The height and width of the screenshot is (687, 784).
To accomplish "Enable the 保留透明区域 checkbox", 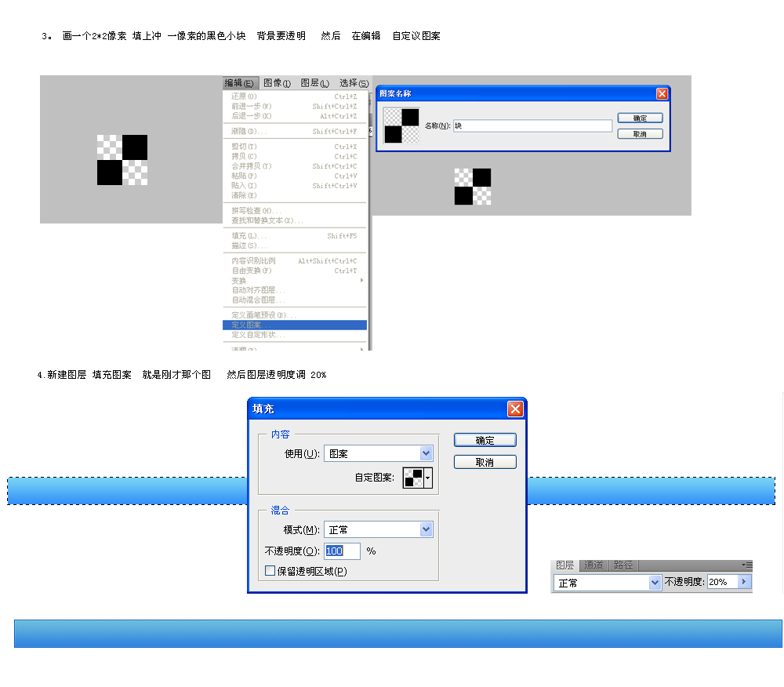I will tap(270, 571).
